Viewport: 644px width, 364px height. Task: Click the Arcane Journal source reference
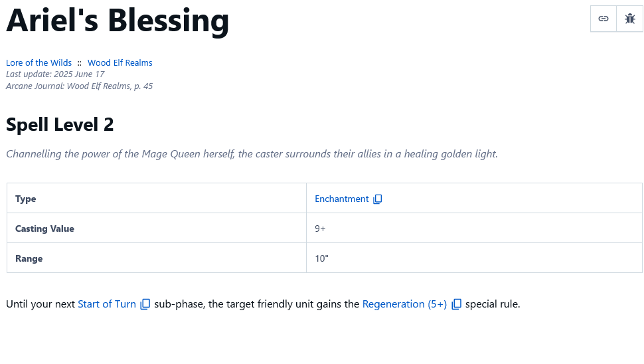click(x=79, y=86)
